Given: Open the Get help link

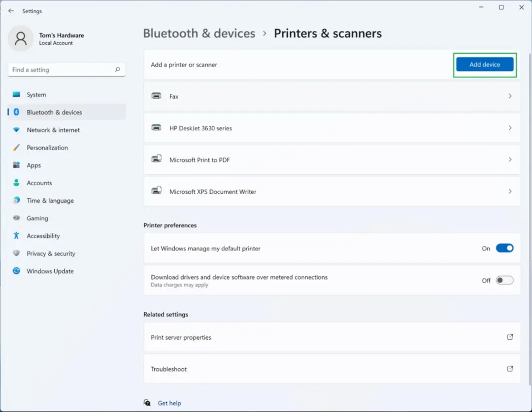Looking at the screenshot, I should coord(169,403).
